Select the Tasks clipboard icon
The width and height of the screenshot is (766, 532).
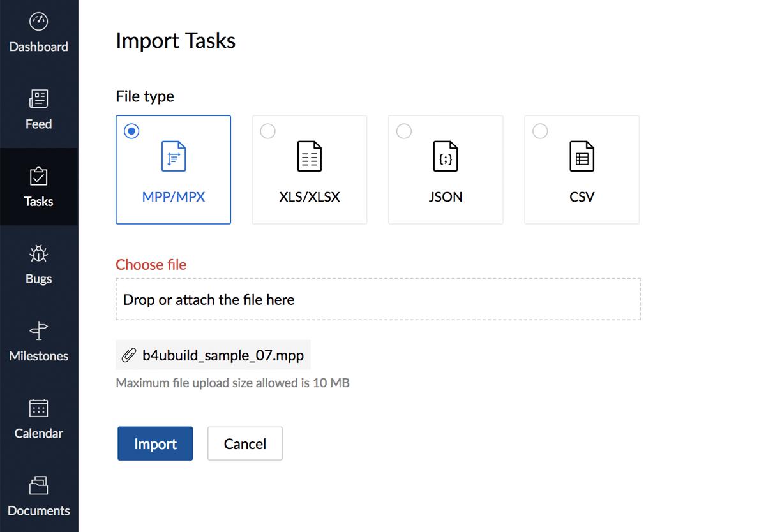pyautogui.click(x=39, y=177)
